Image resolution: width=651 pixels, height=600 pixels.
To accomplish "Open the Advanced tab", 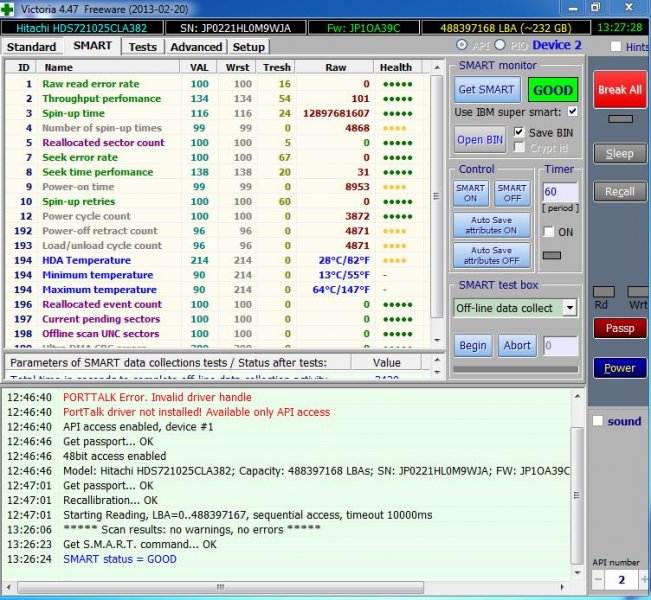I will point(195,47).
